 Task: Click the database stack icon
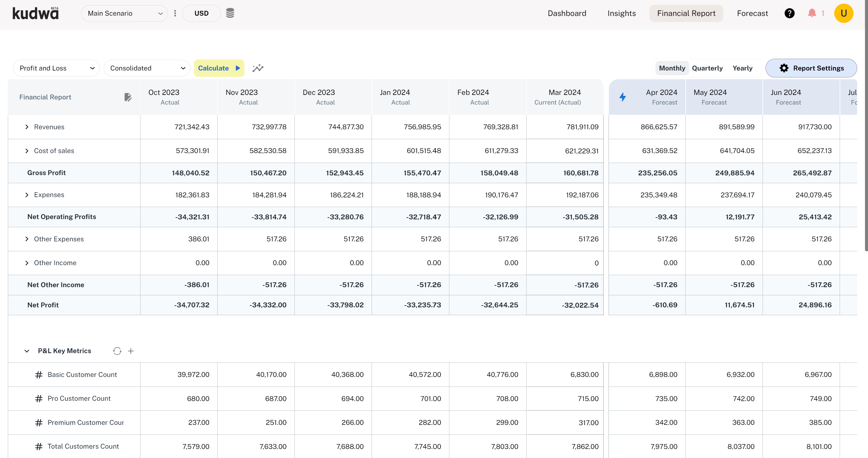tap(230, 13)
